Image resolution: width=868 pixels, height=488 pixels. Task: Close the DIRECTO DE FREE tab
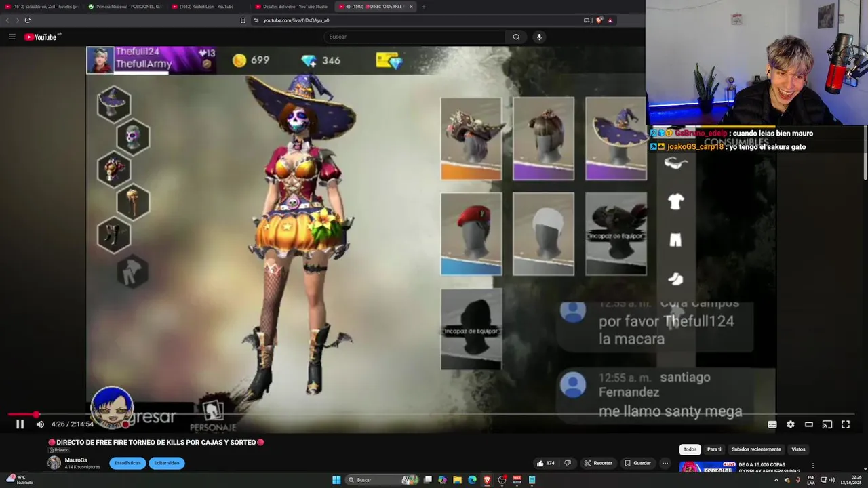[411, 7]
